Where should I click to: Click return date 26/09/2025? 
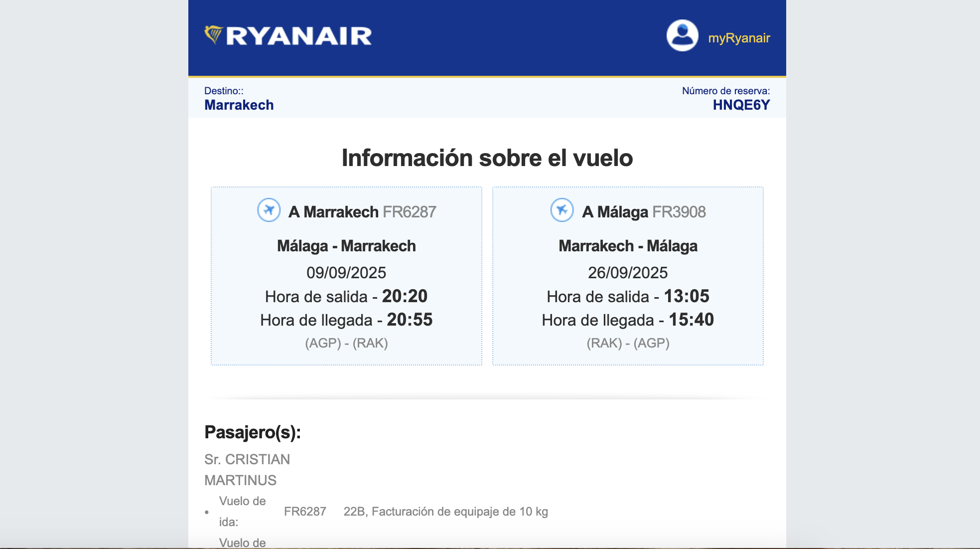tap(628, 273)
